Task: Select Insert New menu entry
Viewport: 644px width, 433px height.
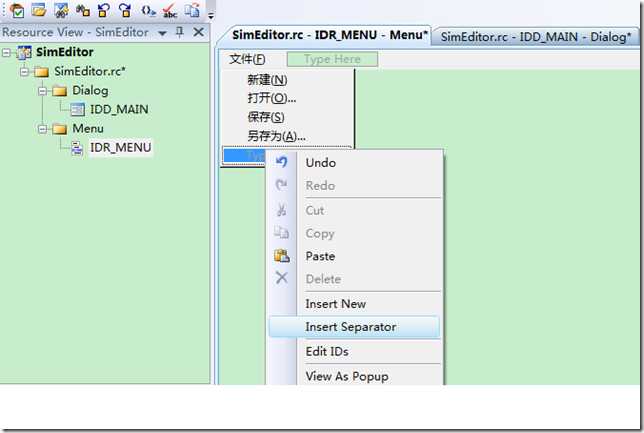Action: 335,304
